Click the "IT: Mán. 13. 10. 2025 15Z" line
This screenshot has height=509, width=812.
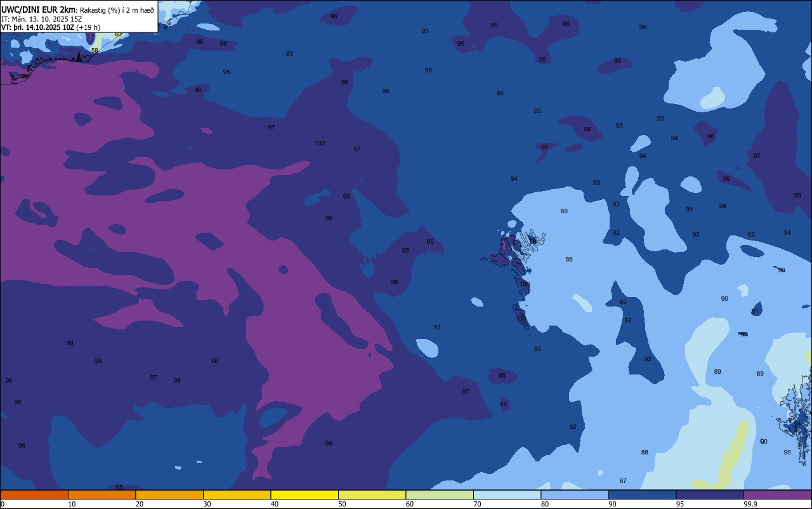(41, 18)
